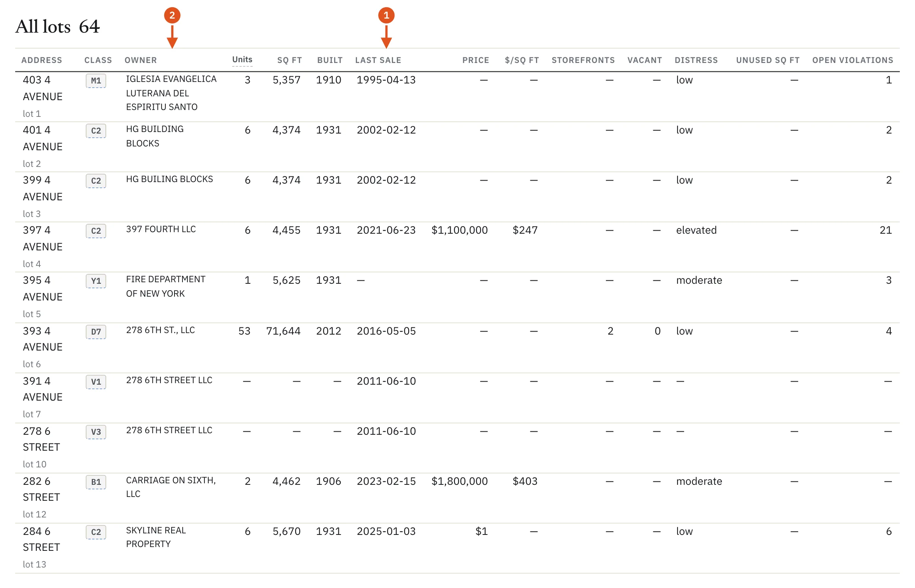Click the Units column header
The width and height of the screenshot is (915, 588).
pos(242,60)
